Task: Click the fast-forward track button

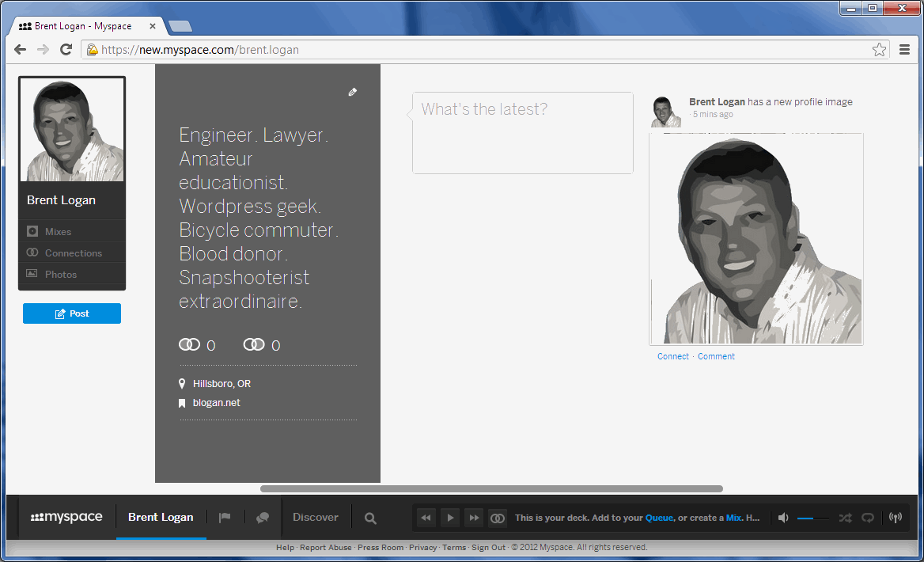Action: (x=475, y=518)
